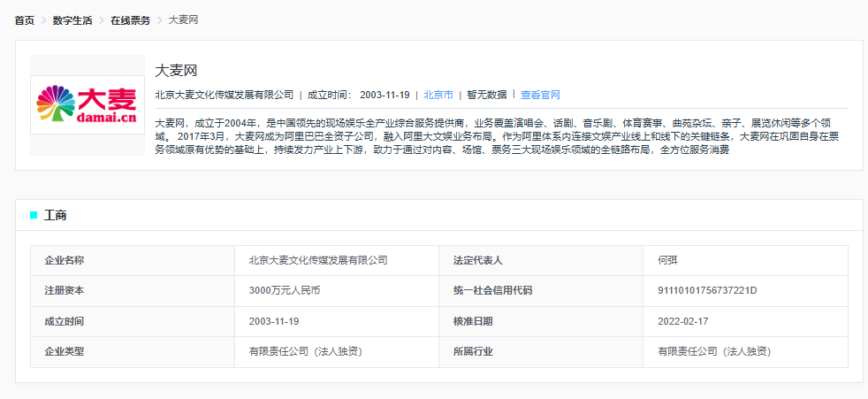Click credit code 91110101756737221D
Image resolution: width=868 pixels, height=399 pixels.
707,291
